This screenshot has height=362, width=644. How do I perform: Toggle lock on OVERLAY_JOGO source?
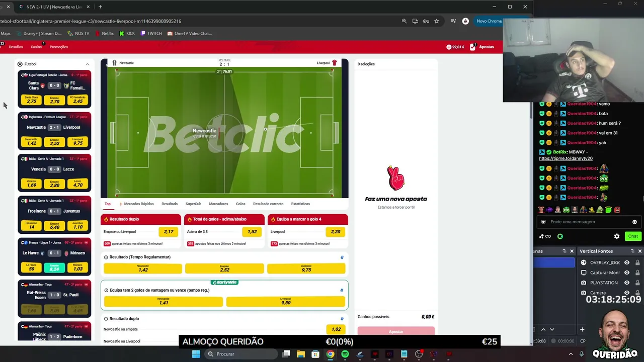coord(637,262)
